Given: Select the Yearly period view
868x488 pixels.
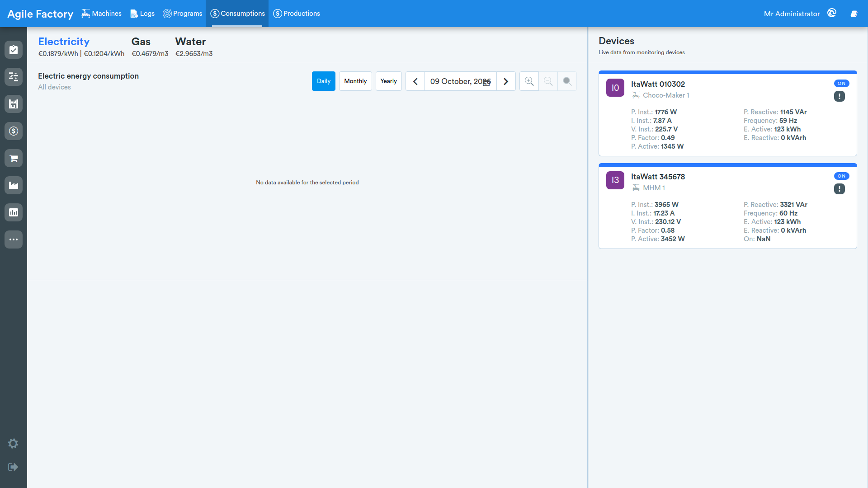Looking at the screenshot, I should (389, 81).
